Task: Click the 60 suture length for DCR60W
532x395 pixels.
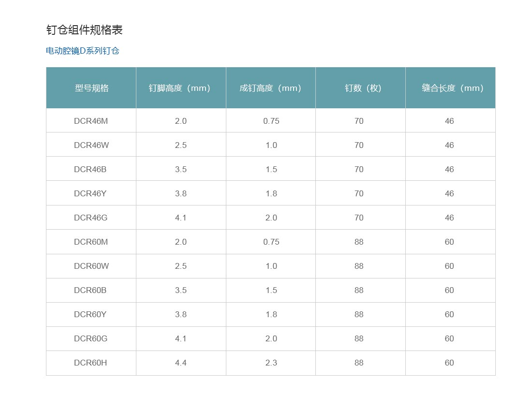Action: pyautogui.click(x=449, y=266)
